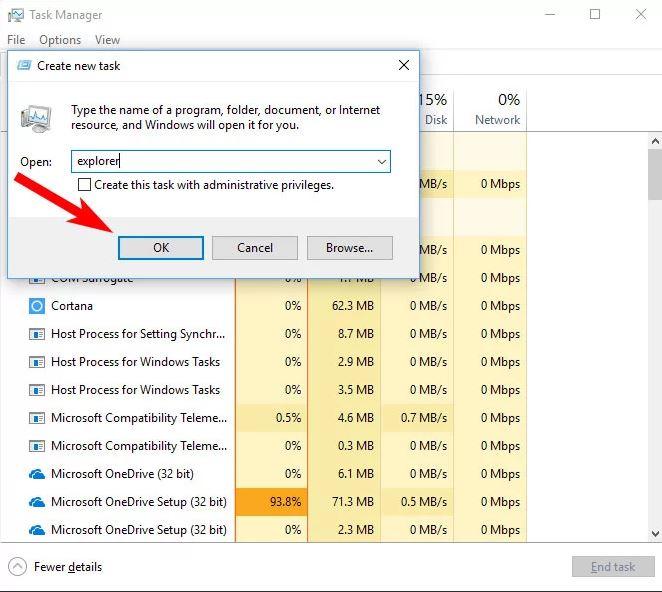Click the Microsoft OneDrive (32 bit) cloud icon
The height and width of the screenshot is (592, 662).
click(37, 474)
